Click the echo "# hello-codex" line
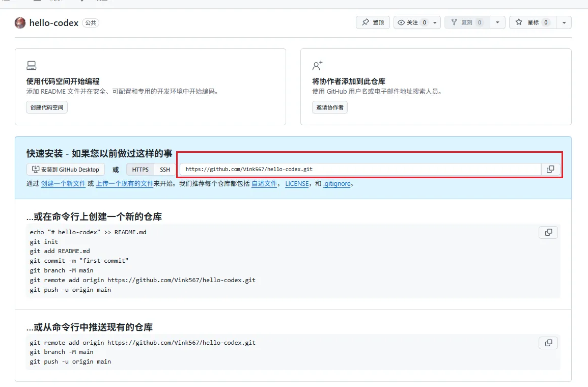588x387 pixels. pos(88,232)
